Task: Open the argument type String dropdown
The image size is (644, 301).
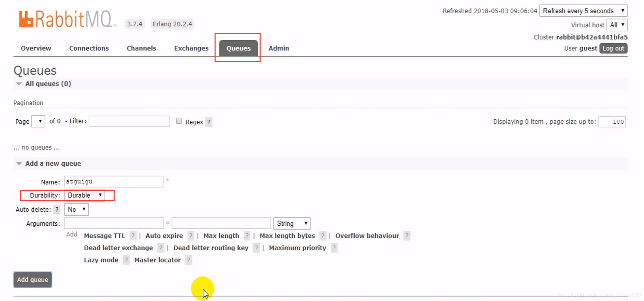Action: [292, 224]
